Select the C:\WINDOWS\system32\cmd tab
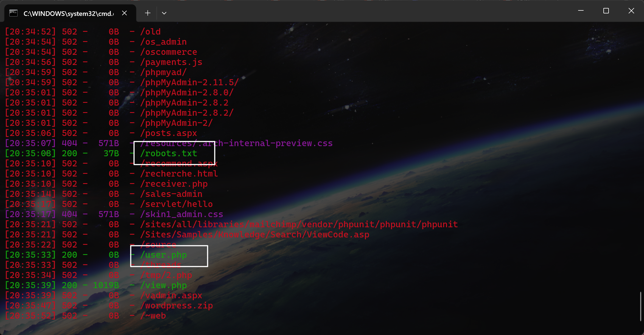 coord(69,13)
